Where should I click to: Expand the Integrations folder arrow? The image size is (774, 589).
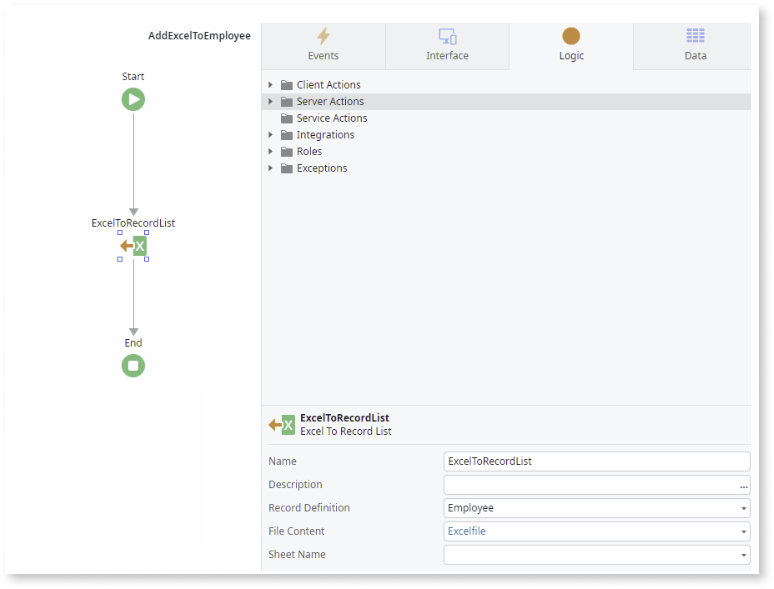(270, 135)
